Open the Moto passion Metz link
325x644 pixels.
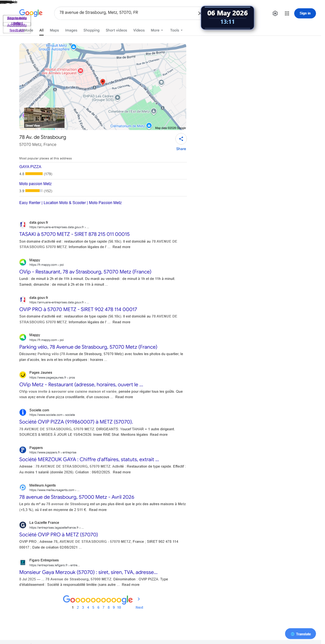point(35,184)
